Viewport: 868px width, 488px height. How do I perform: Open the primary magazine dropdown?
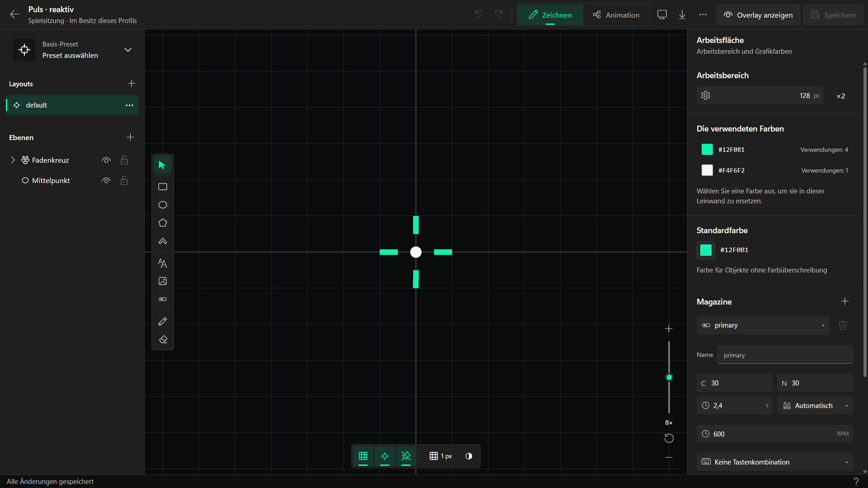[763, 325]
